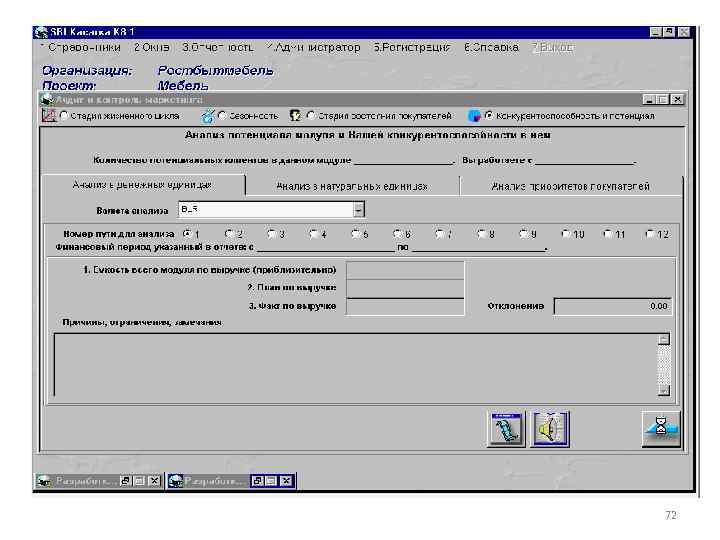
Task: Click the second minimized window icon
Action: [x=175, y=481]
